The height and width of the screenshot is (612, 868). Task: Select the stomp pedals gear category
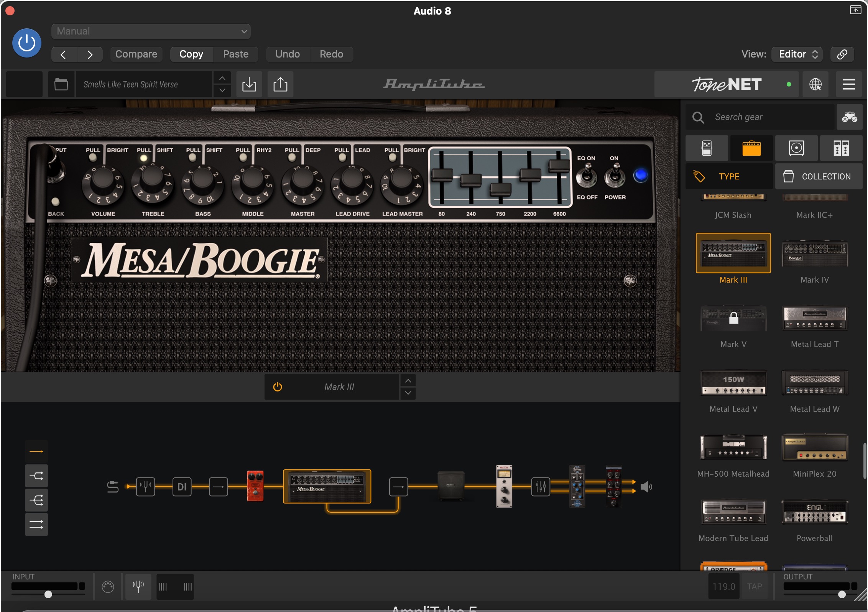707,148
